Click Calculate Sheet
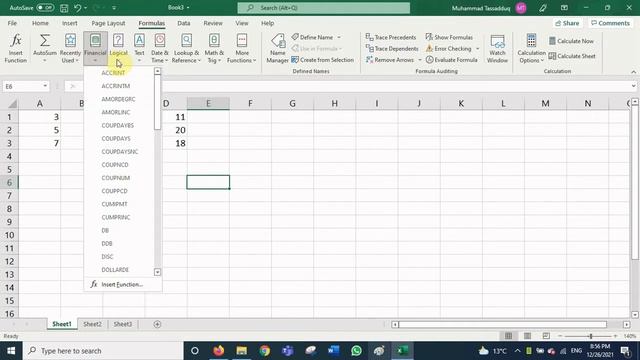The height and width of the screenshot is (360, 640). pos(572,56)
